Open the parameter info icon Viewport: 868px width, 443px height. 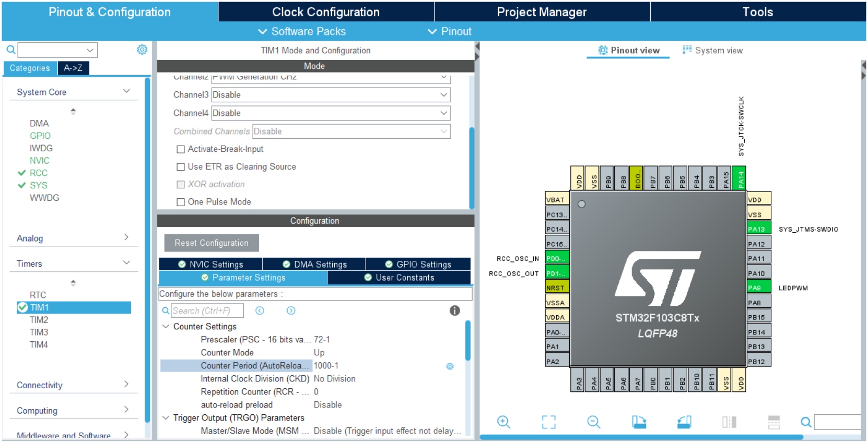pos(455,311)
